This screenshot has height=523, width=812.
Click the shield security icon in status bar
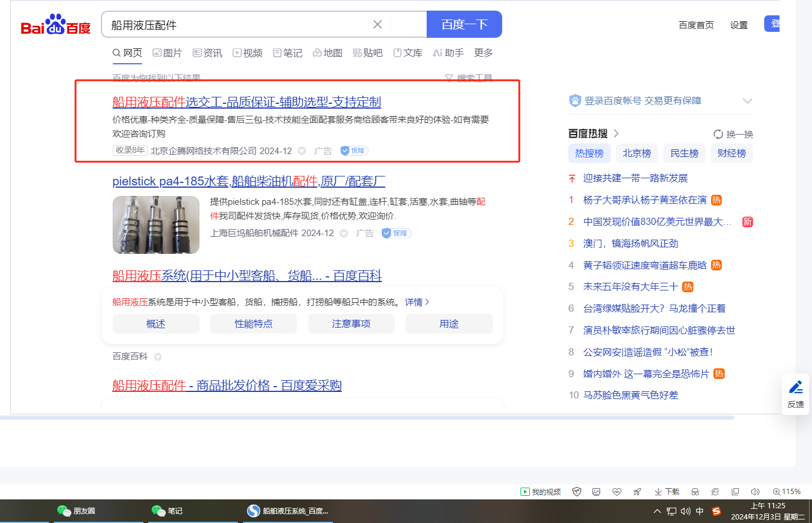577,492
